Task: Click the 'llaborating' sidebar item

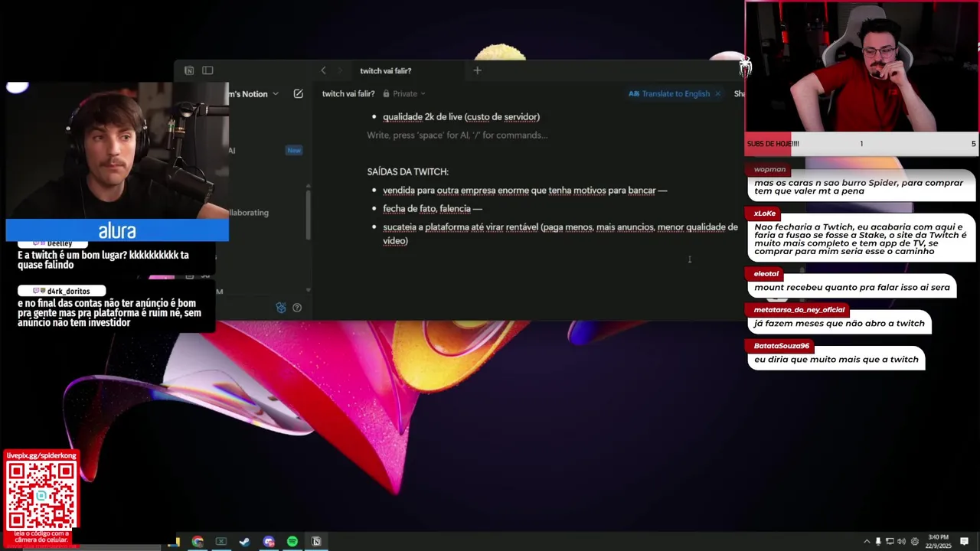Action: (x=248, y=212)
